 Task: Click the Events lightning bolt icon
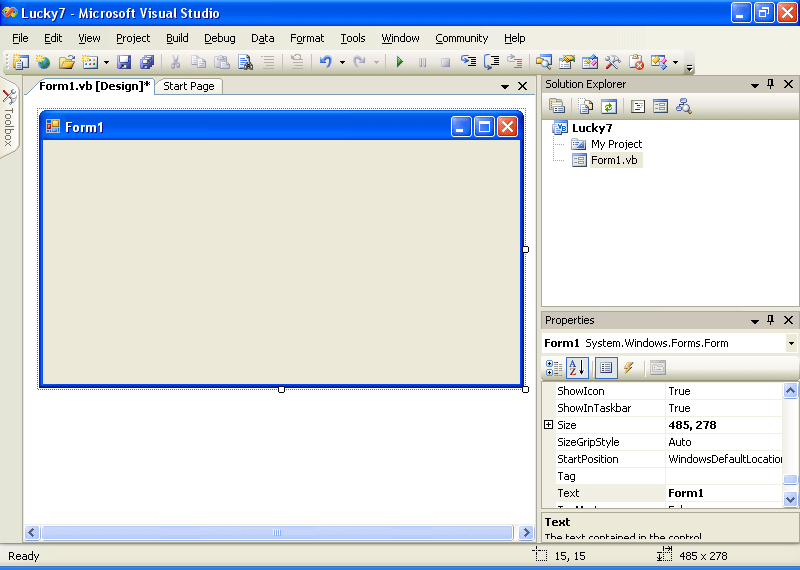coord(629,368)
